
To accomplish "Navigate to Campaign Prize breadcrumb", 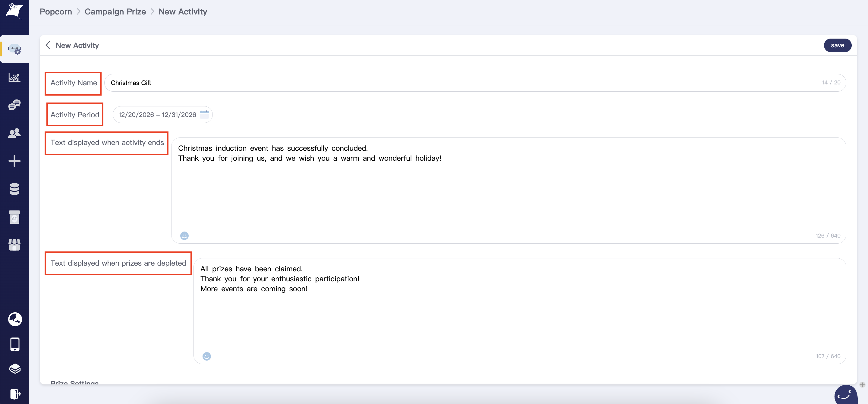I will pyautogui.click(x=115, y=12).
